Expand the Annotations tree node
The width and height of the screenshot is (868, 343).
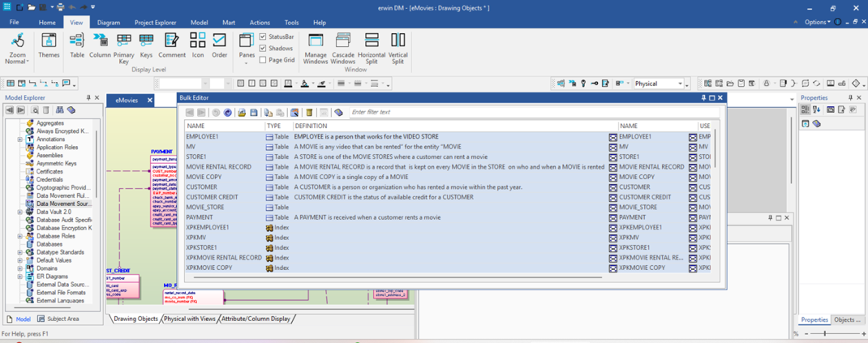pos(20,139)
